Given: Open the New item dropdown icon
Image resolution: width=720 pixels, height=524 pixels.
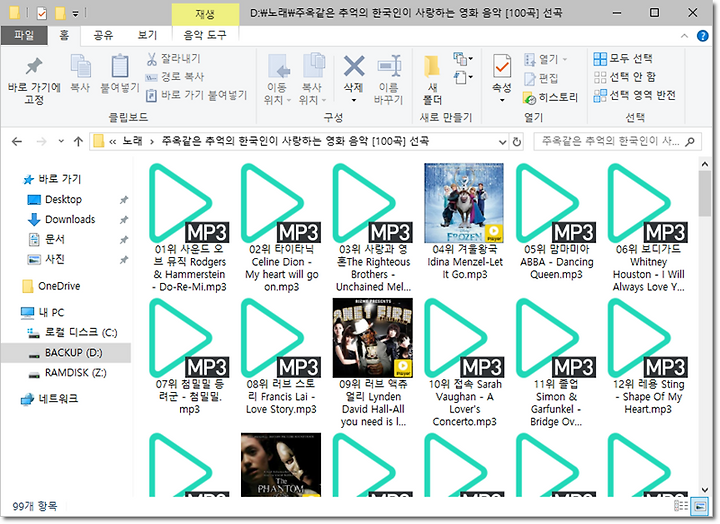Looking at the screenshot, I should 463,59.
